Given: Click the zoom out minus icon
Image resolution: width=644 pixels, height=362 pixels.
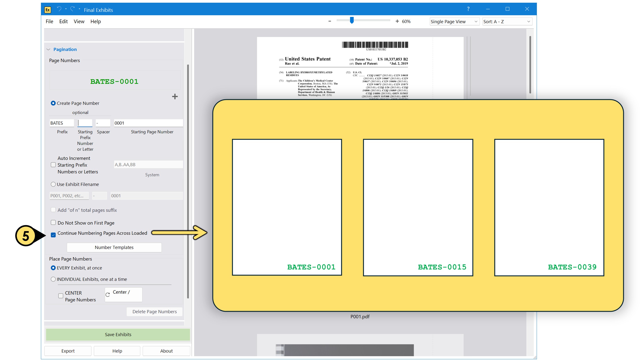Looking at the screenshot, I should tap(330, 21).
